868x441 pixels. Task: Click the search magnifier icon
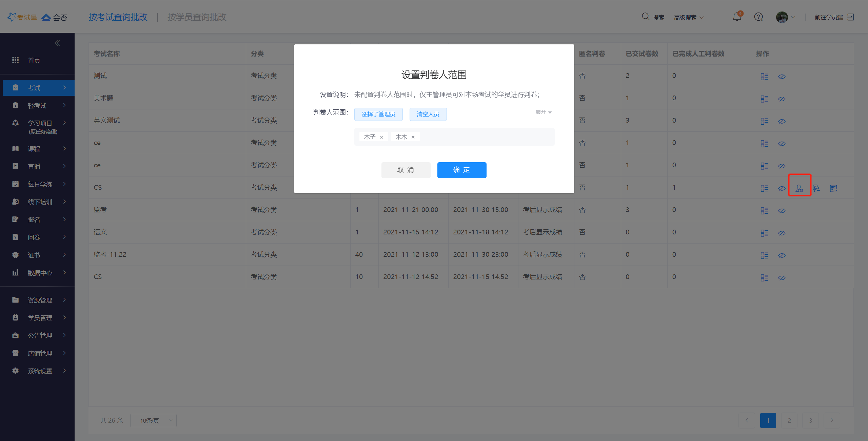(x=645, y=17)
